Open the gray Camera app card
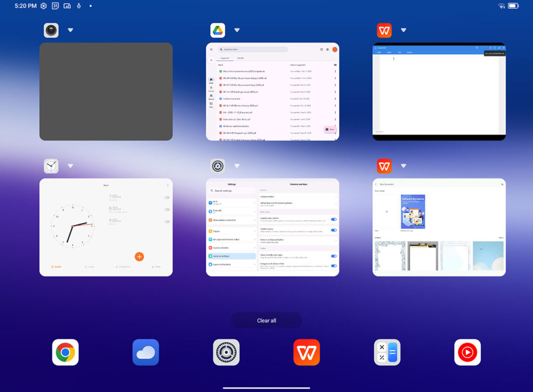 point(106,92)
